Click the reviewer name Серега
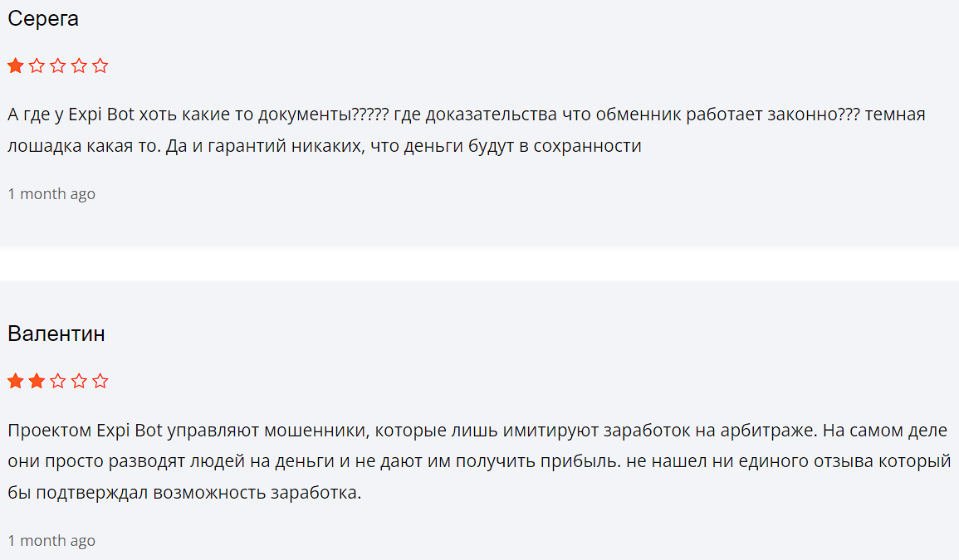Image resolution: width=959 pixels, height=560 pixels. [43, 19]
